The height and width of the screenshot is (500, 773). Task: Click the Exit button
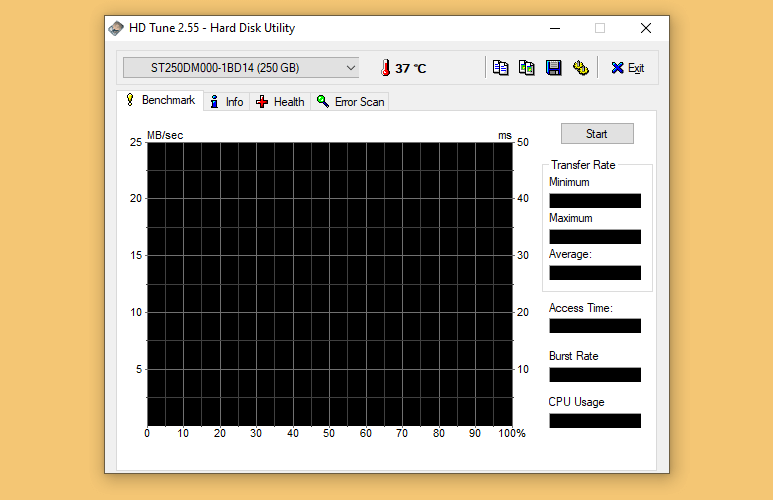[628, 68]
